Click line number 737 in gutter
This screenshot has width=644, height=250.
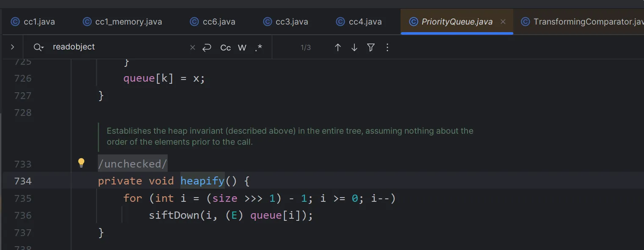click(23, 232)
